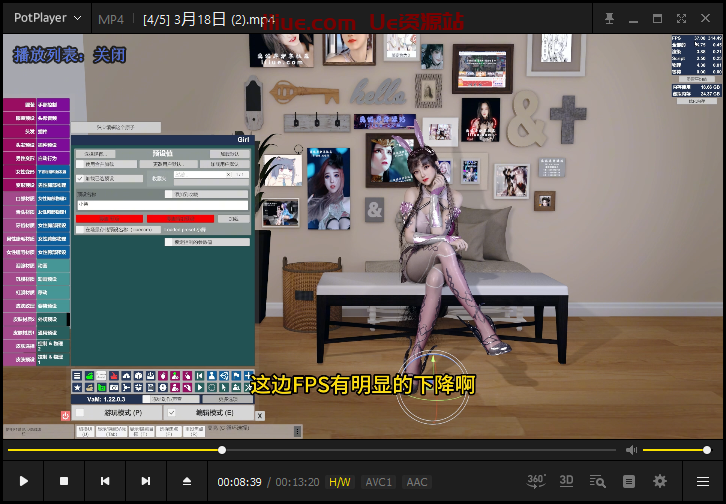The height and width of the screenshot is (504, 726).
Task: Click the blue flag icon in the VaM toolbar
Action: (236, 376)
